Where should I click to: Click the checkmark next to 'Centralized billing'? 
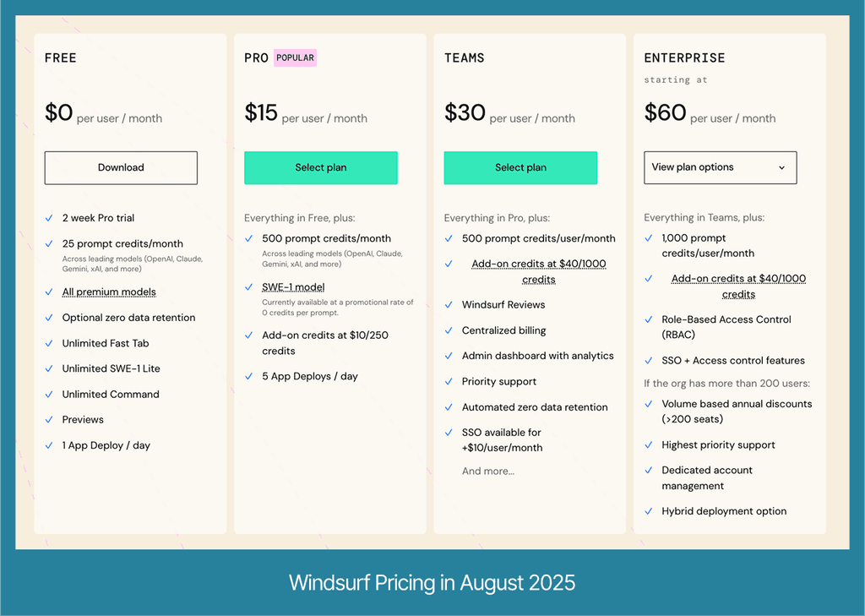[x=449, y=330]
